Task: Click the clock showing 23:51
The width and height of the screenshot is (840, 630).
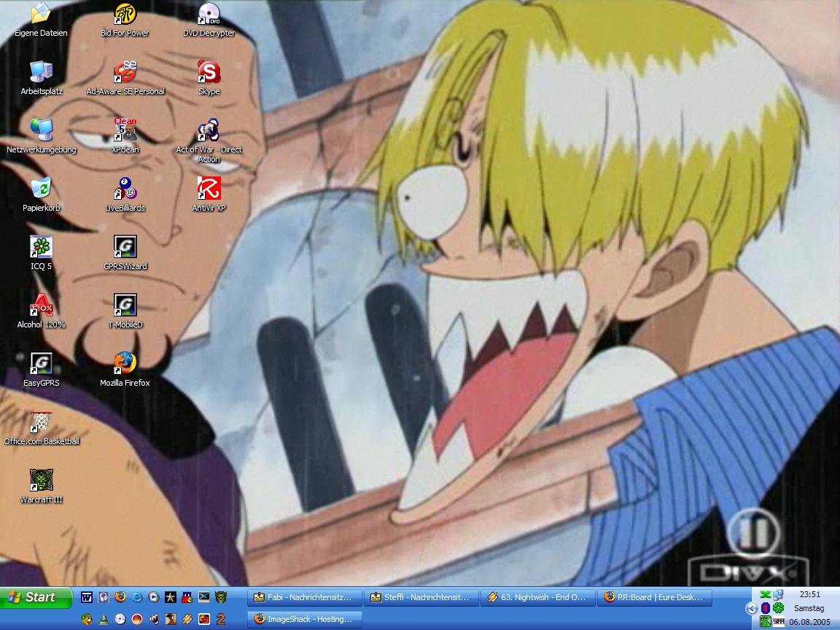Action: (x=810, y=594)
